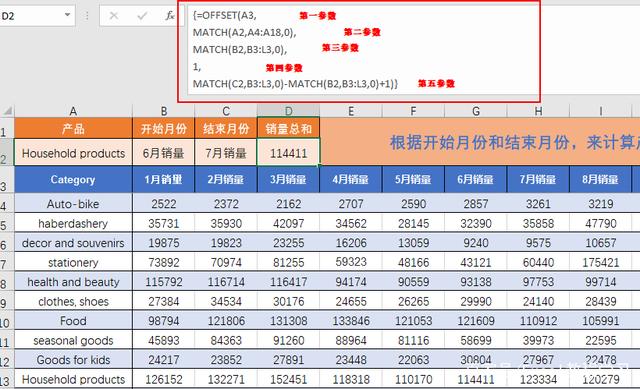
Task: Select column D header
Action: coord(288,111)
